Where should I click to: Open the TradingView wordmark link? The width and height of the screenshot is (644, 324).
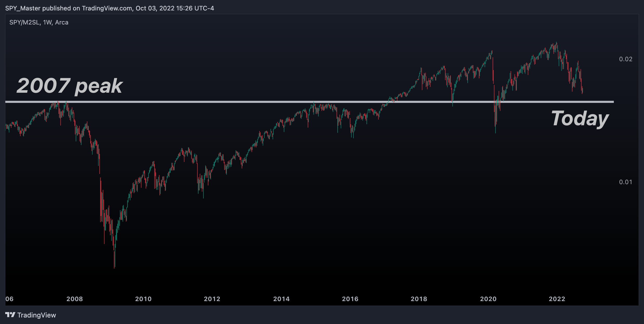(x=37, y=315)
